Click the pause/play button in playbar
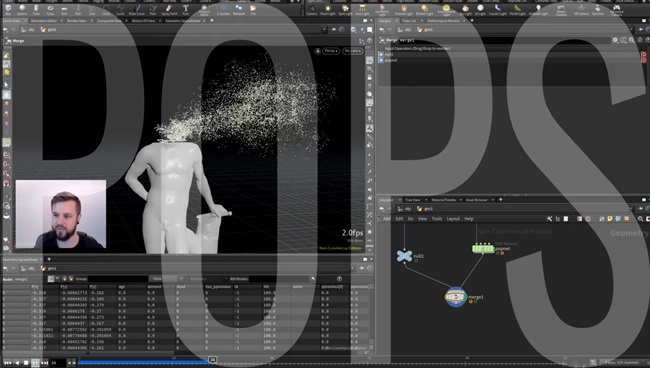This screenshot has height=368, width=650. [35, 363]
